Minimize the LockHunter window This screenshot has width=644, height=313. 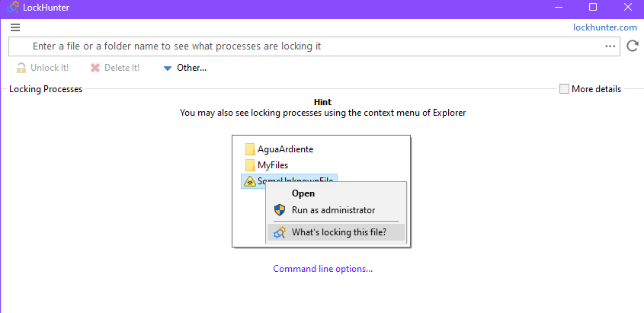point(558,7)
